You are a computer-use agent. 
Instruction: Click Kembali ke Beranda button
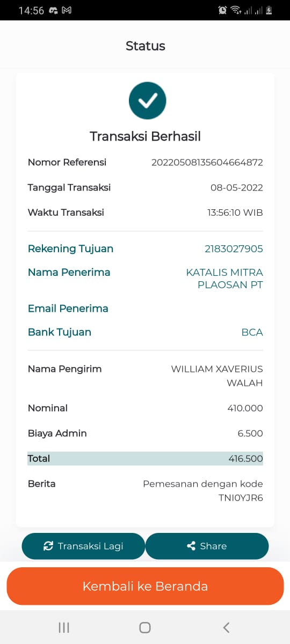[x=145, y=586]
